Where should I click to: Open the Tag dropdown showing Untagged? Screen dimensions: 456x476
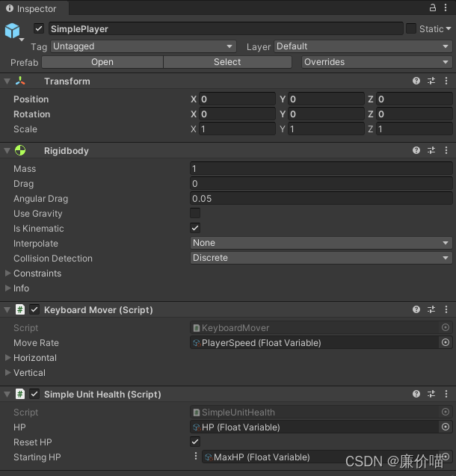pyautogui.click(x=144, y=46)
